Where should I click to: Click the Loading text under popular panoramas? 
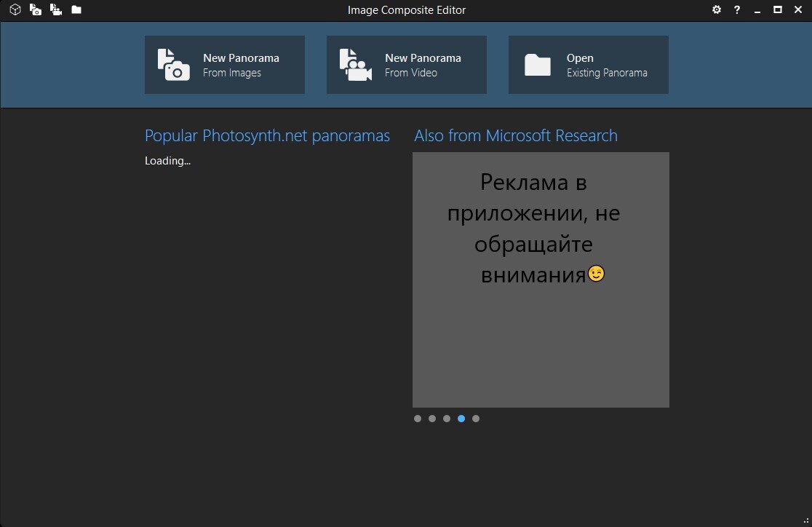coord(167,160)
